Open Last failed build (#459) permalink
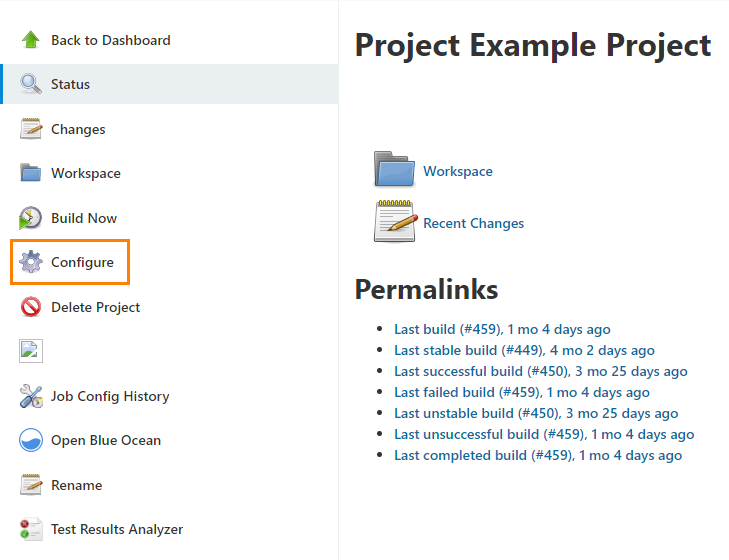Image resolution: width=729 pixels, height=560 pixels. (522, 393)
